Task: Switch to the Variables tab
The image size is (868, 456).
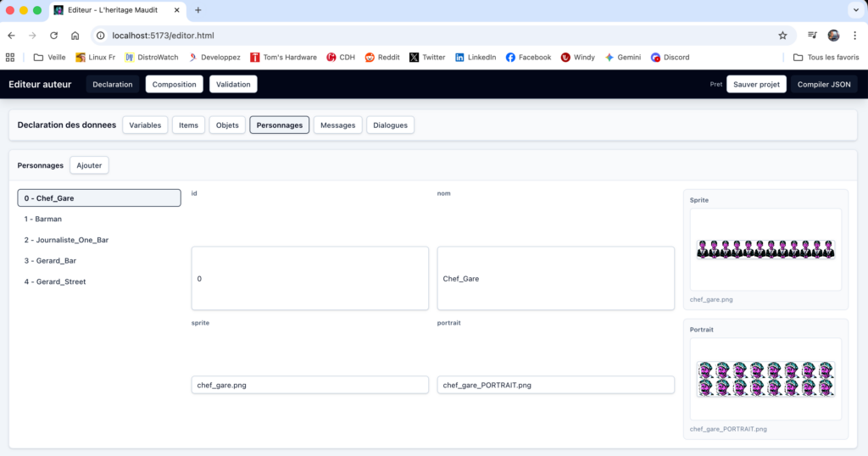Action: point(145,125)
